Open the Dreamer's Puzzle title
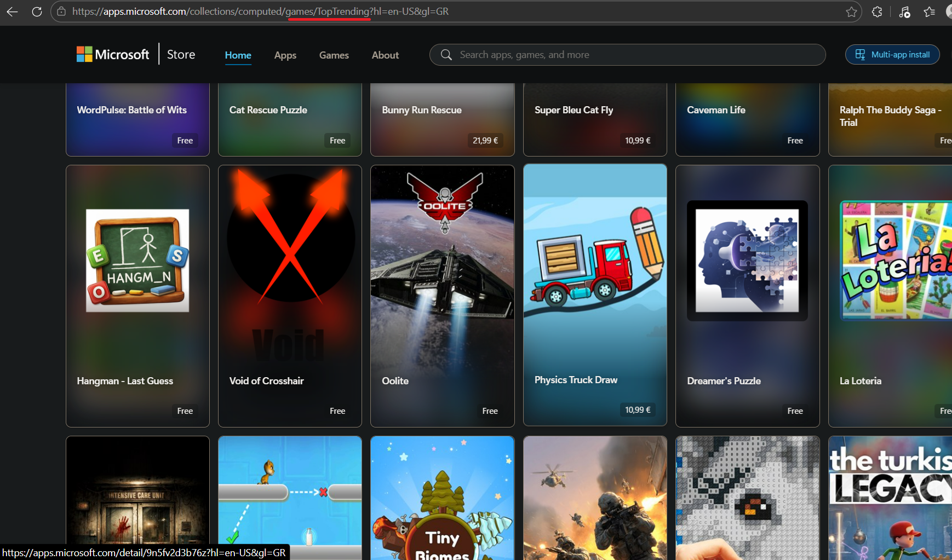 pos(724,381)
